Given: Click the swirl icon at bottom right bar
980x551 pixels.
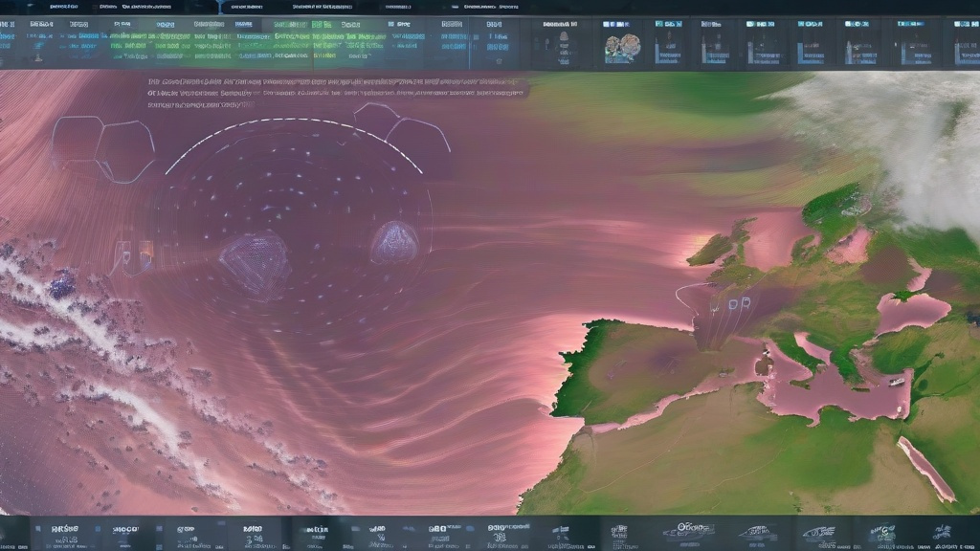Looking at the screenshot, I should click(816, 533).
